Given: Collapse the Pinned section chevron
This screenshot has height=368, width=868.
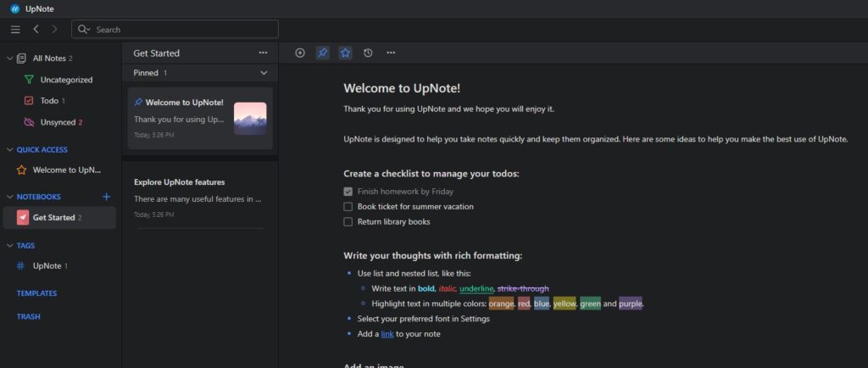Looking at the screenshot, I should coord(264,73).
